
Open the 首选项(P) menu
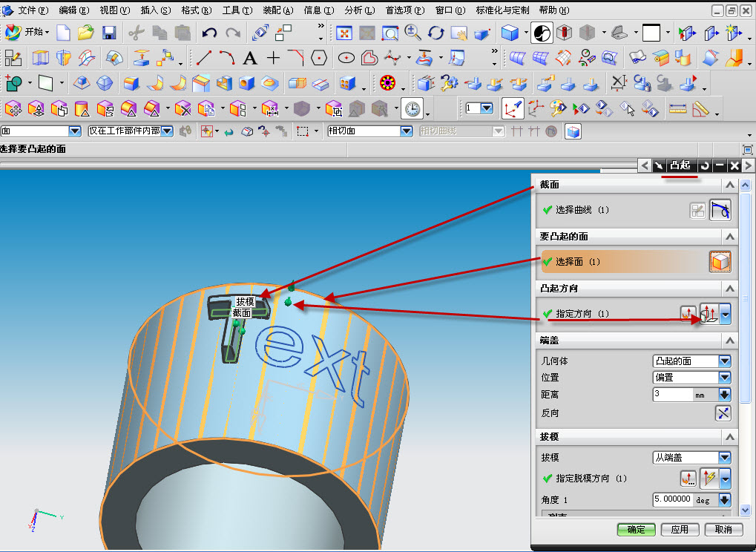click(x=405, y=10)
